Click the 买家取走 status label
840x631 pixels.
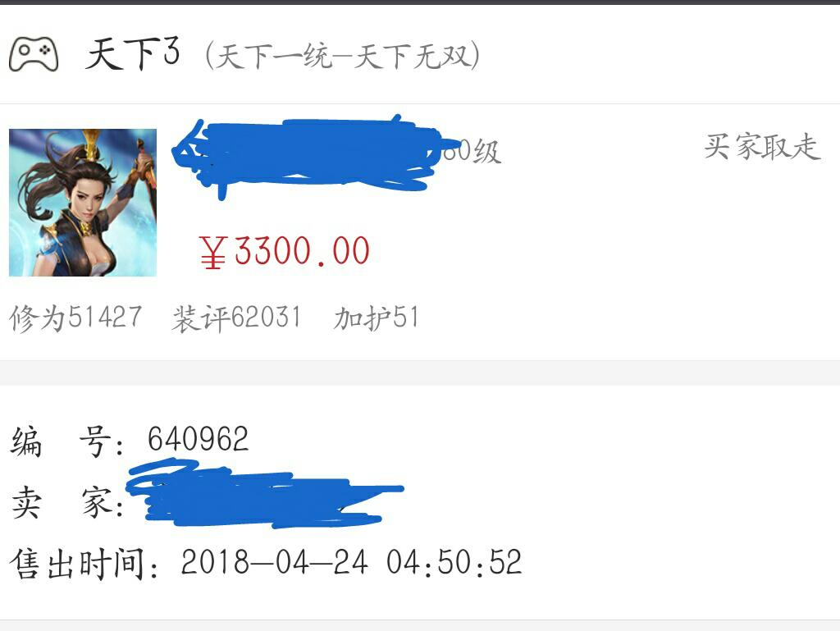[x=762, y=147]
